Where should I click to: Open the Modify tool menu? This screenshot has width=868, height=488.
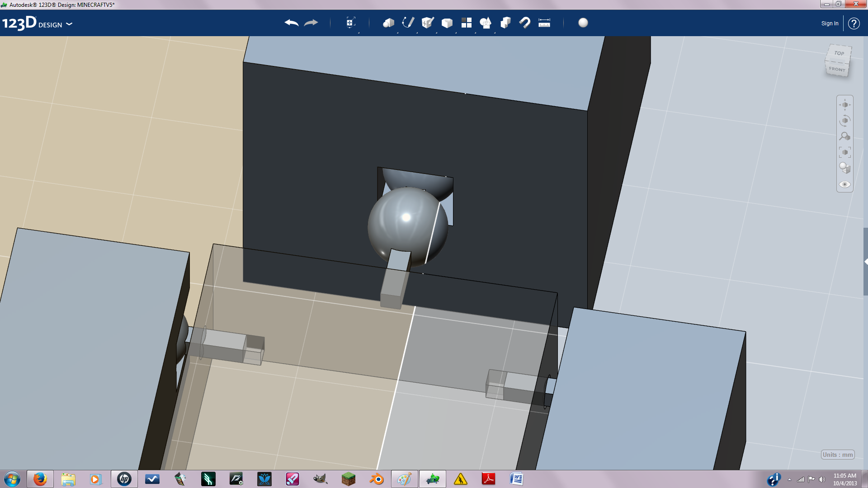[447, 23]
